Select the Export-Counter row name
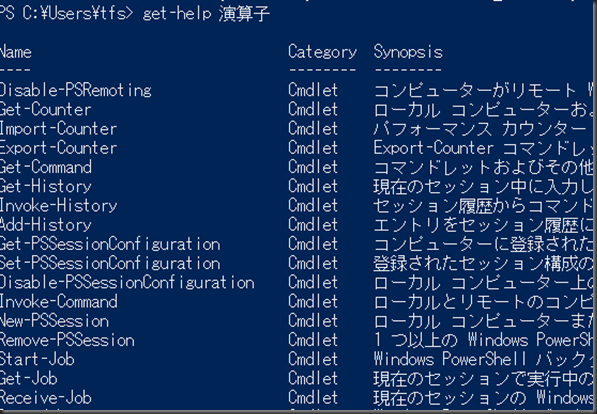 [x=58, y=148]
